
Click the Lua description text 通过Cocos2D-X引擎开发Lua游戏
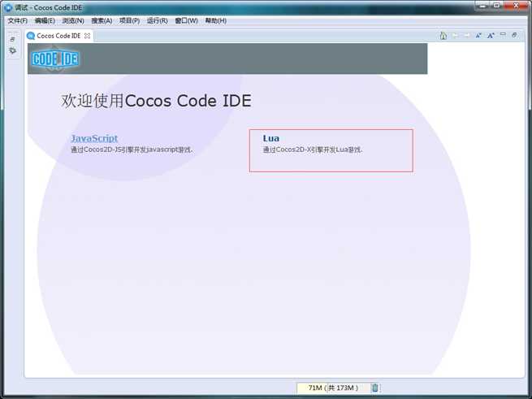coord(313,150)
